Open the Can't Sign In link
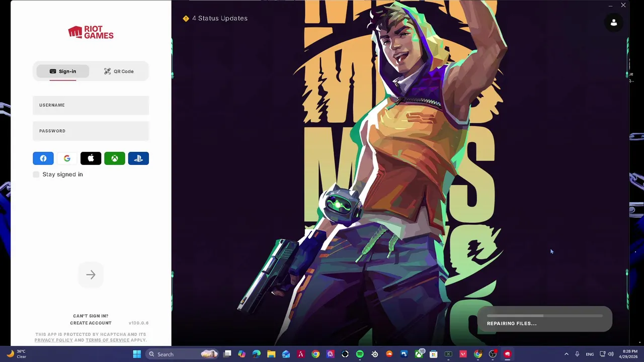The image size is (644, 362). pos(91,316)
